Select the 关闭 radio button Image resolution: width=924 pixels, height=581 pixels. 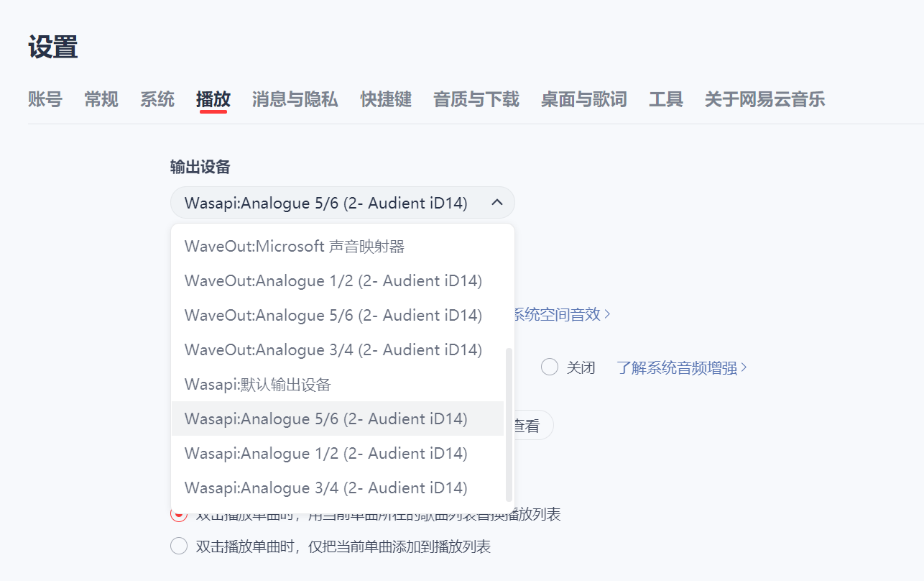(549, 367)
